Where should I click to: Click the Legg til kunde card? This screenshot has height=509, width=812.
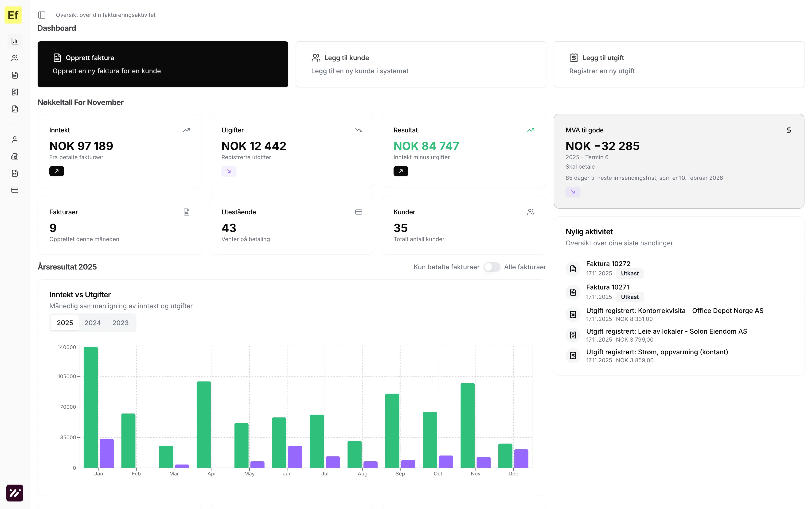click(421, 64)
